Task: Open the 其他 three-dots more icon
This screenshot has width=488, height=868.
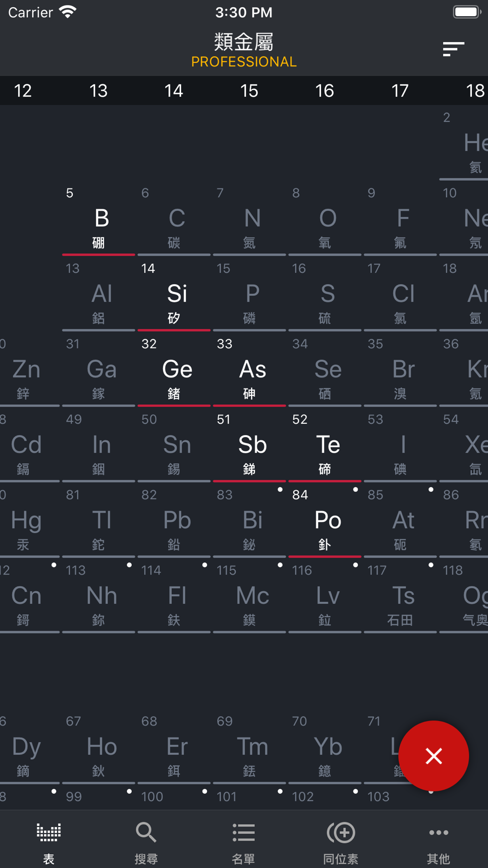Action: point(438,832)
